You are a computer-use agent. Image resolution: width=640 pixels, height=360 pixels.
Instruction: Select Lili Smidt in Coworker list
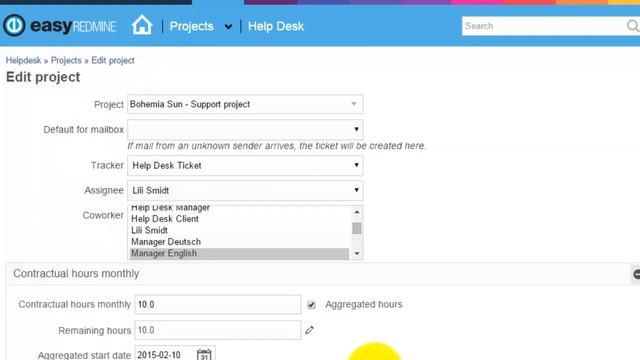point(239,230)
